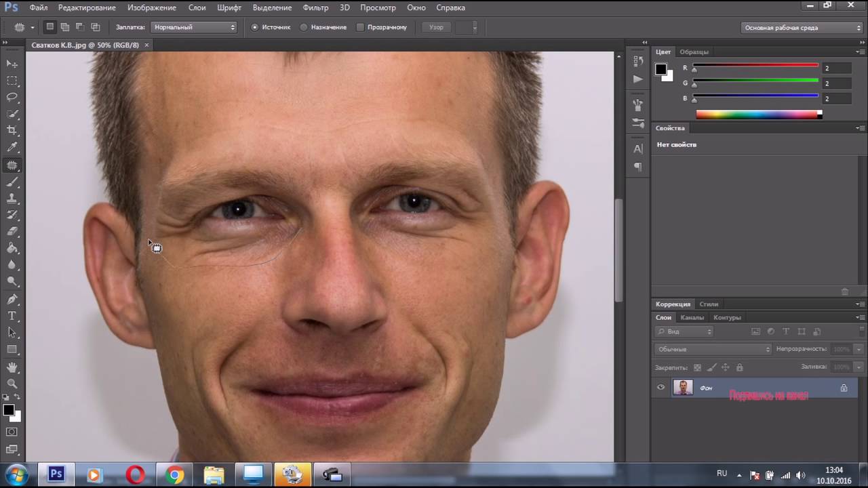This screenshot has height=488, width=868.
Task: Select the Brush tool
Action: (x=12, y=182)
